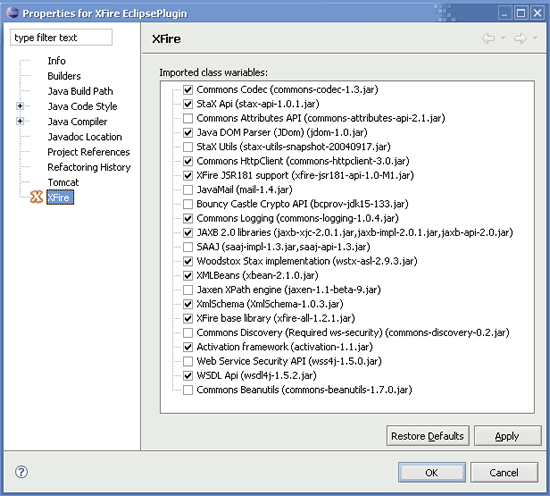Enable StaX Utils checkbox
This screenshot has height=496, width=550.
point(188,147)
